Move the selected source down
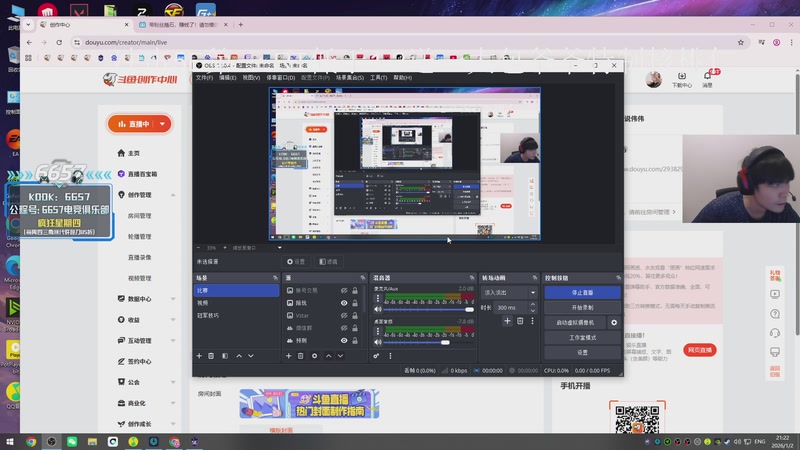 tap(340, 356)
